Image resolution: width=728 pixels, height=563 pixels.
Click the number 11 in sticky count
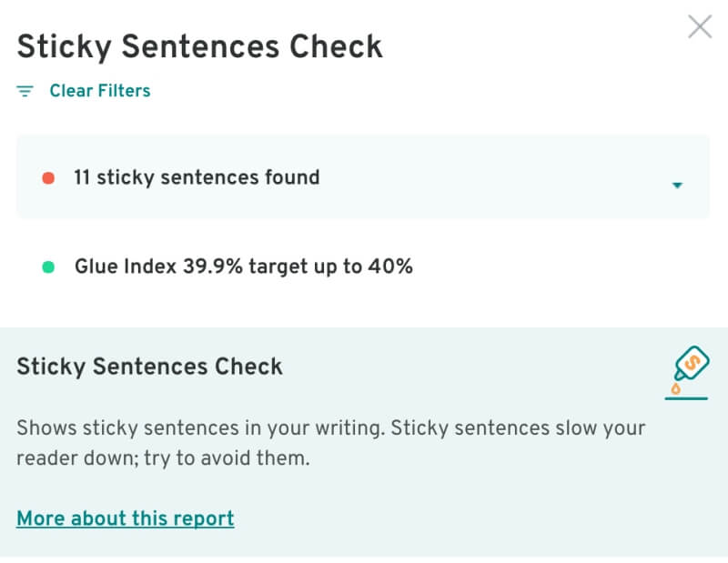pyautogui.click(x=82, y=177)
